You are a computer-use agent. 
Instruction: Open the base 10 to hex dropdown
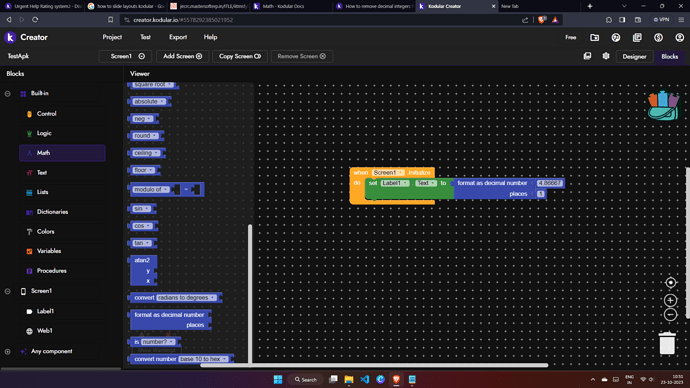tap(204, 359)
